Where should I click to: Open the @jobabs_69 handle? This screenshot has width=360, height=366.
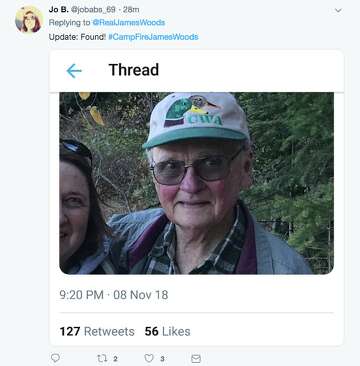pos(93,9)
